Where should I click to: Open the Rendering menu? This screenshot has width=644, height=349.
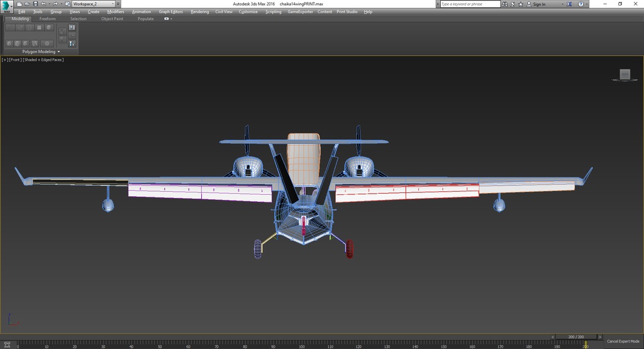click(x=199, y=12)
